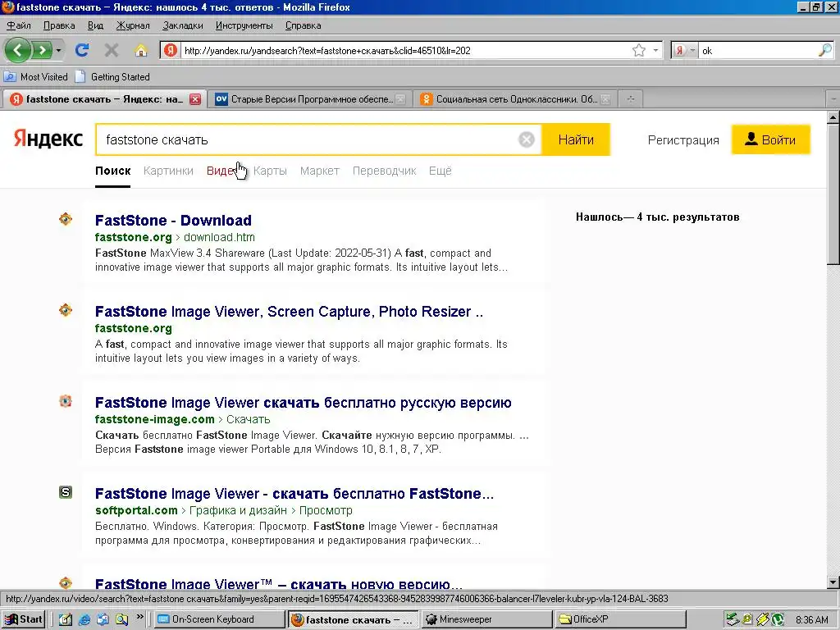Open the Вид menu

coord(95,25)
